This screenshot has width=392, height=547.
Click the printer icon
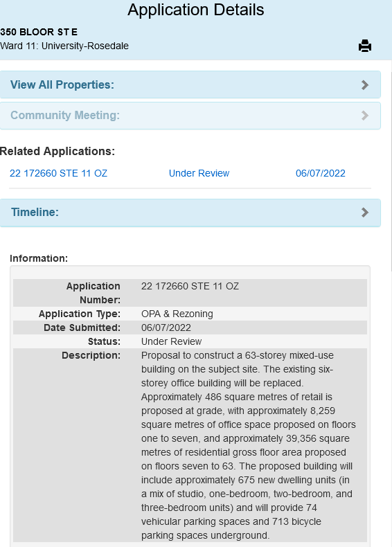(365, 46)
